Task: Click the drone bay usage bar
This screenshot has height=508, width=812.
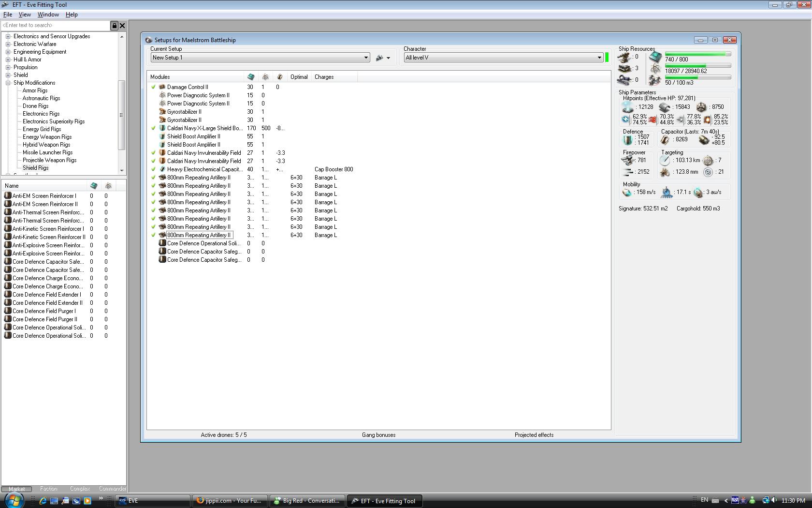Action: coord(698,77)
